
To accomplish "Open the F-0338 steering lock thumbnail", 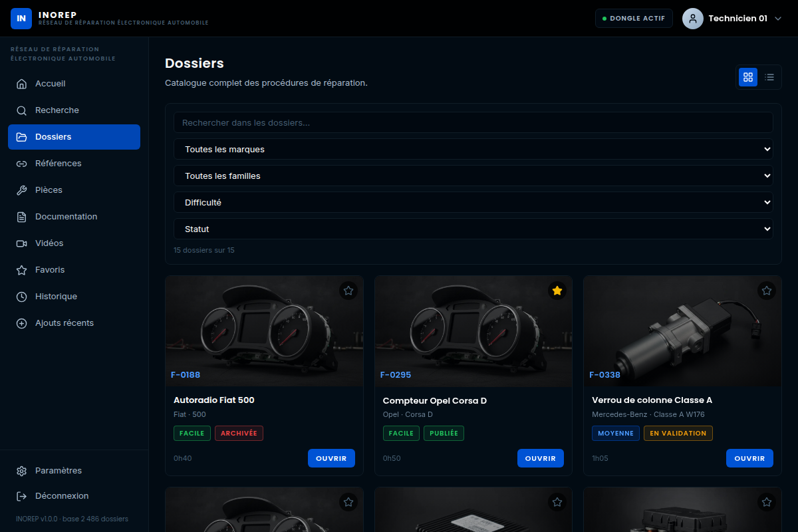I will 682,331.
